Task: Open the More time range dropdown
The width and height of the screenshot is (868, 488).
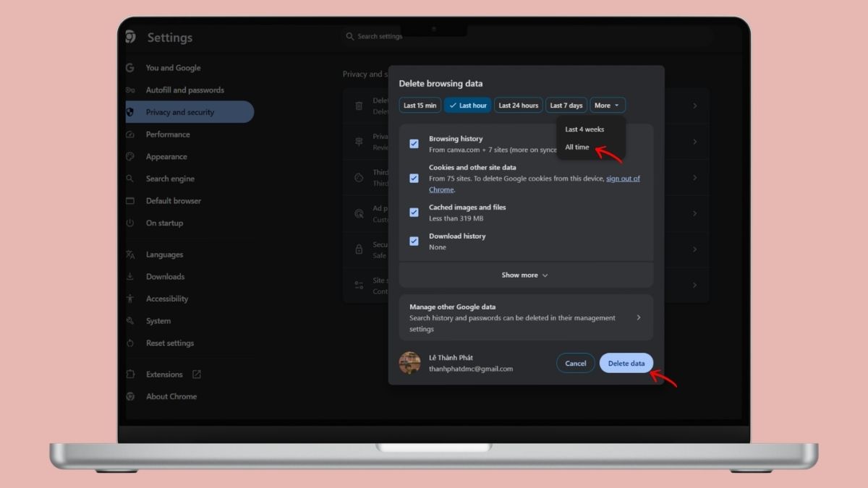Action: coord(607,106)
